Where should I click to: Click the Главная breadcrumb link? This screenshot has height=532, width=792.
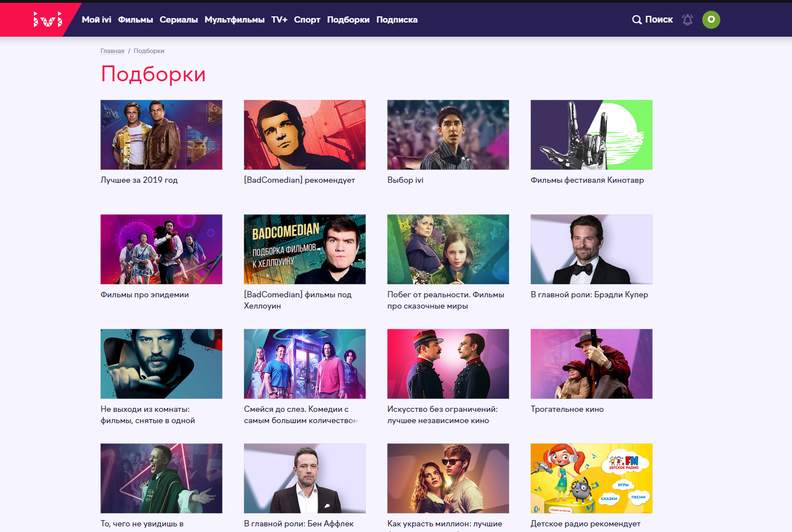click(112, 51)
